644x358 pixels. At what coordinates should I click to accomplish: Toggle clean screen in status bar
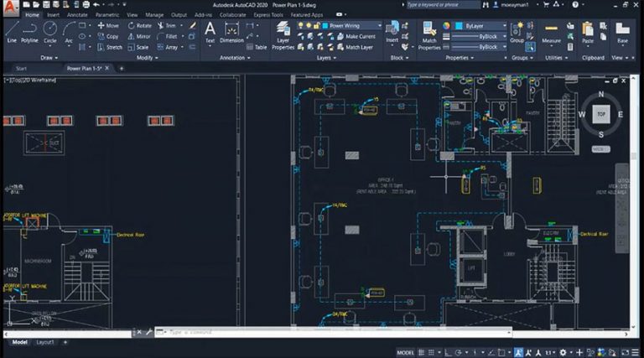click(625, 352)
